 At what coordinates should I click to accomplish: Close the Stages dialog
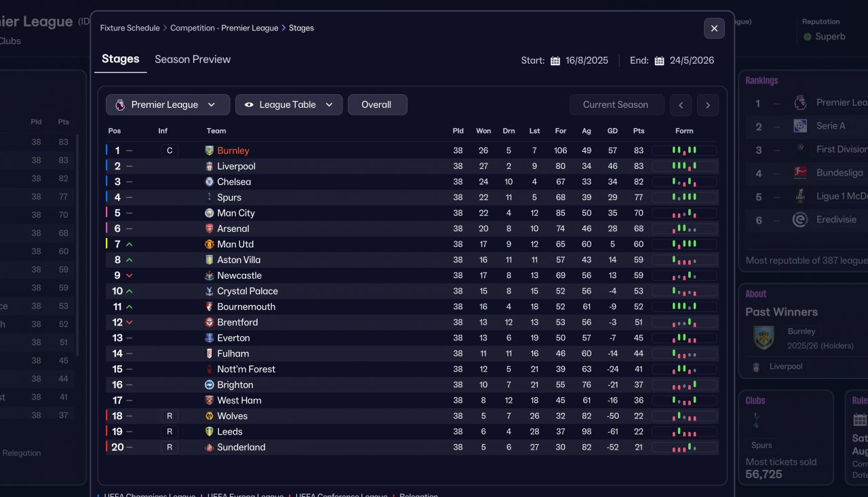[x=714, y=28]
